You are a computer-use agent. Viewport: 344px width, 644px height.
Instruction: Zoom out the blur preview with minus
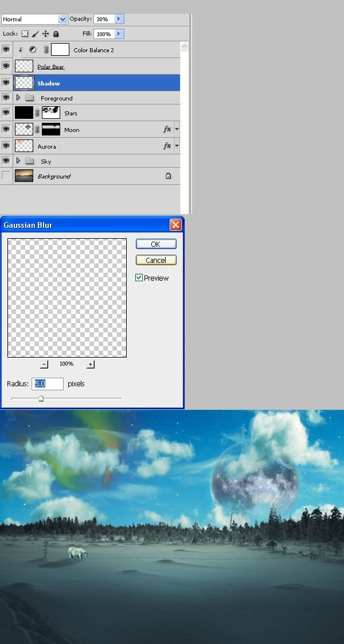click(x=44, y=364)
